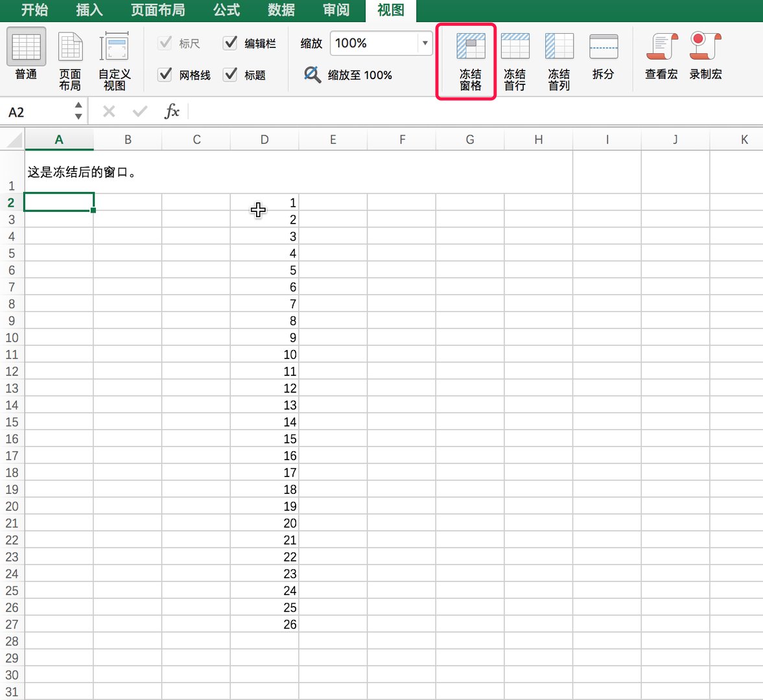Click the Name Box stepper arrows

coord(78,111)
